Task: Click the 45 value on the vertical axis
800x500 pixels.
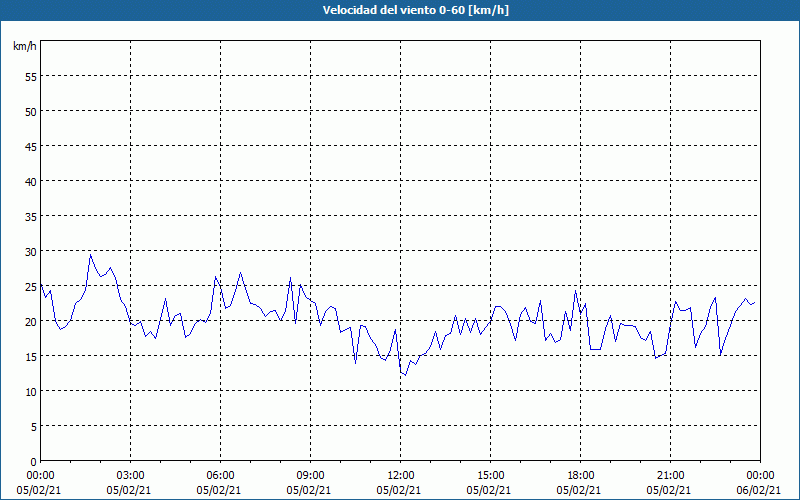Action: click(x=30, y=146)
